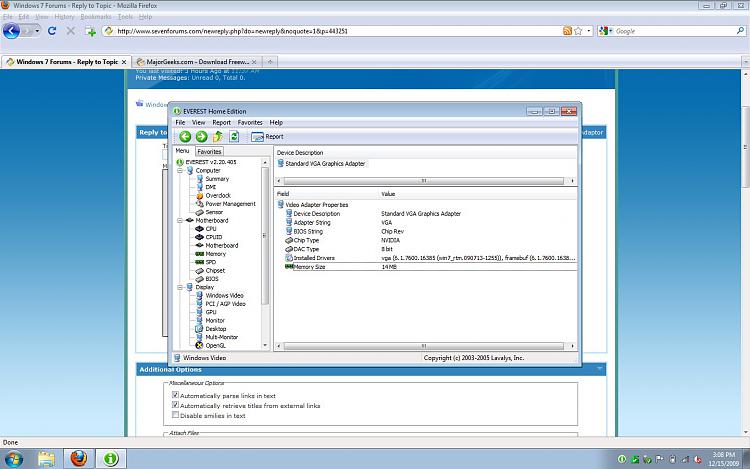Open EVEREST View menu

(199, 122)
